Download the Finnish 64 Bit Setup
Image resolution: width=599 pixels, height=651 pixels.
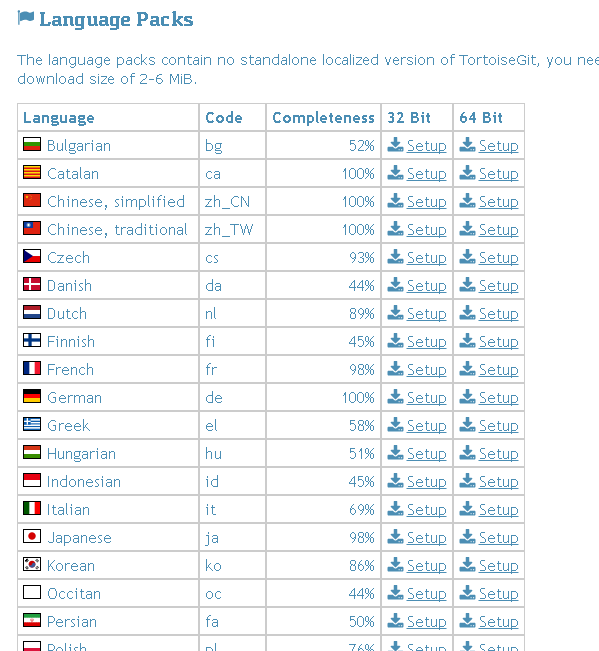[498, 342]
